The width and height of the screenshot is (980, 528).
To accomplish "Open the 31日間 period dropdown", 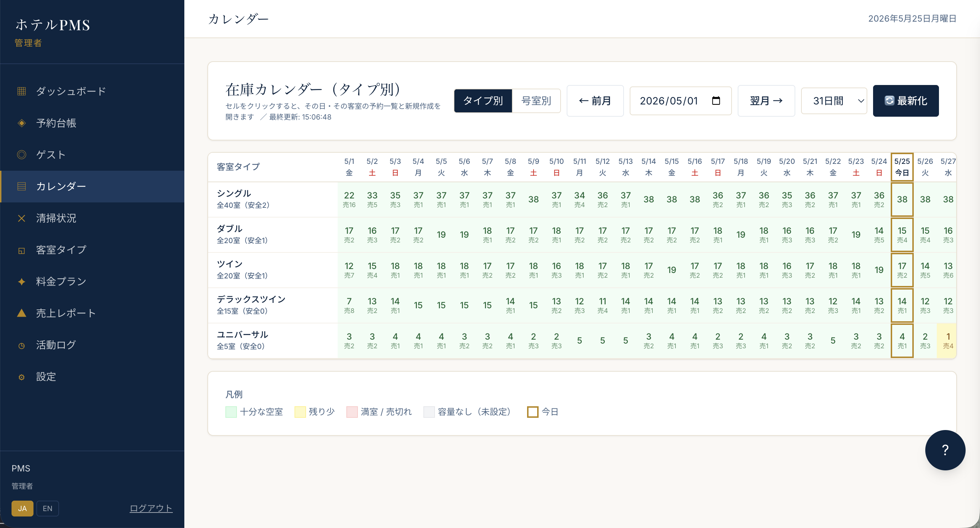I will (x=834, y=100).
